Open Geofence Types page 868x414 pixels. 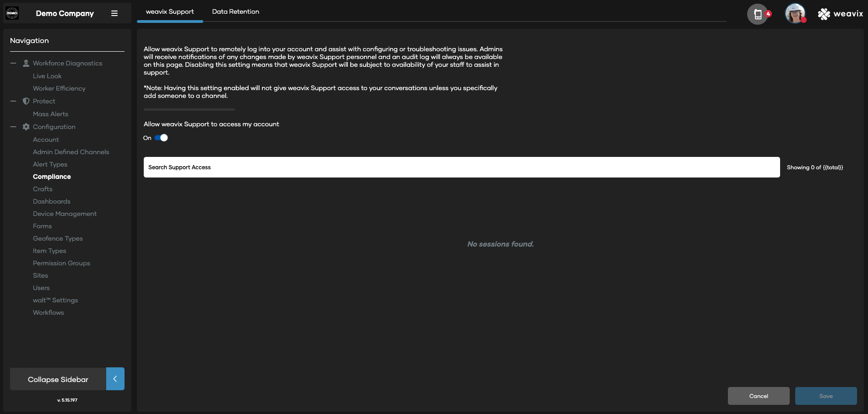pyautogui.click(x=58, y=238)
